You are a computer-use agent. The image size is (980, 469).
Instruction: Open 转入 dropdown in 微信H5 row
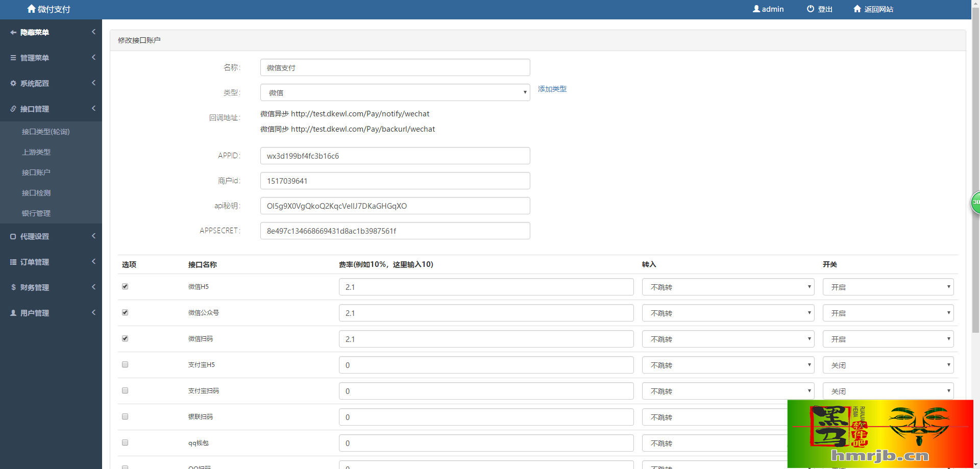(728, 287)
